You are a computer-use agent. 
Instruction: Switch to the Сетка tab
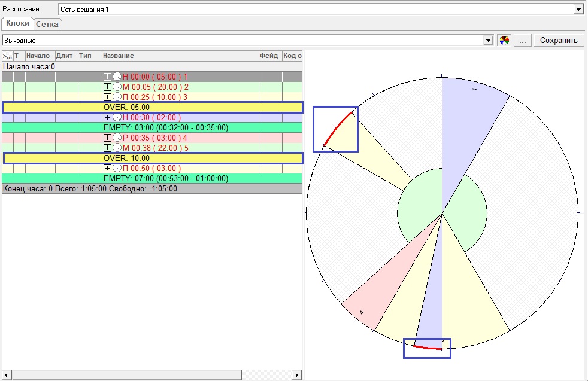pyautogui.click(x=47, y=24)
